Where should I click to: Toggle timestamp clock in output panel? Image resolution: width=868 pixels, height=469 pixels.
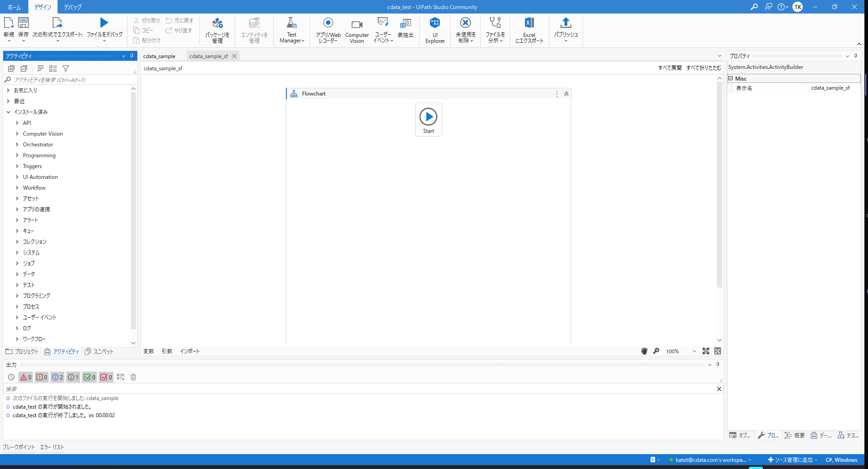pos(11,377)
